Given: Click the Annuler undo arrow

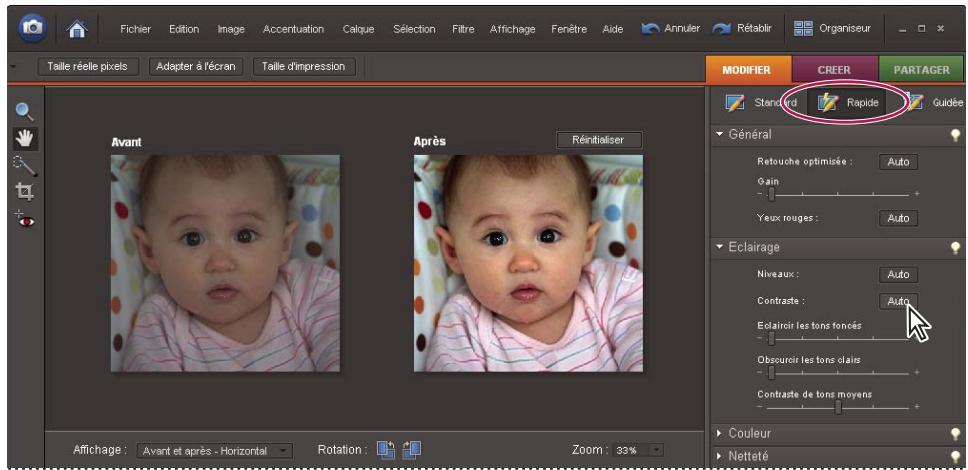Looking at the screenshot, I should tap(650, 28).
